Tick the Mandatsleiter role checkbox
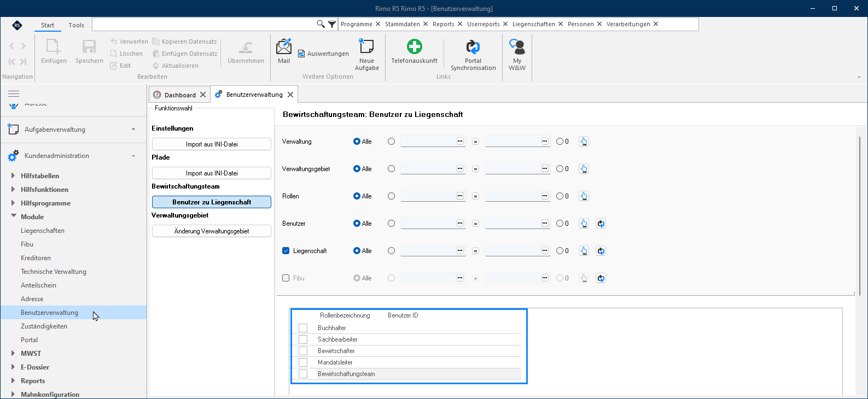The image size is (868, 399). [303, 362]
